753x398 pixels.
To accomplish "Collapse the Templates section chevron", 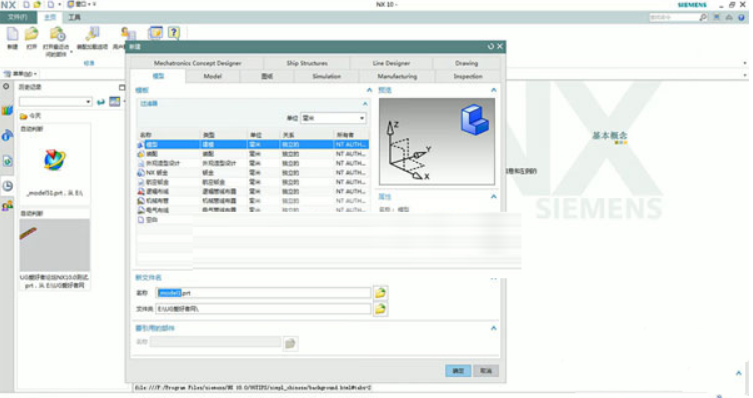I will click(369, 90).
